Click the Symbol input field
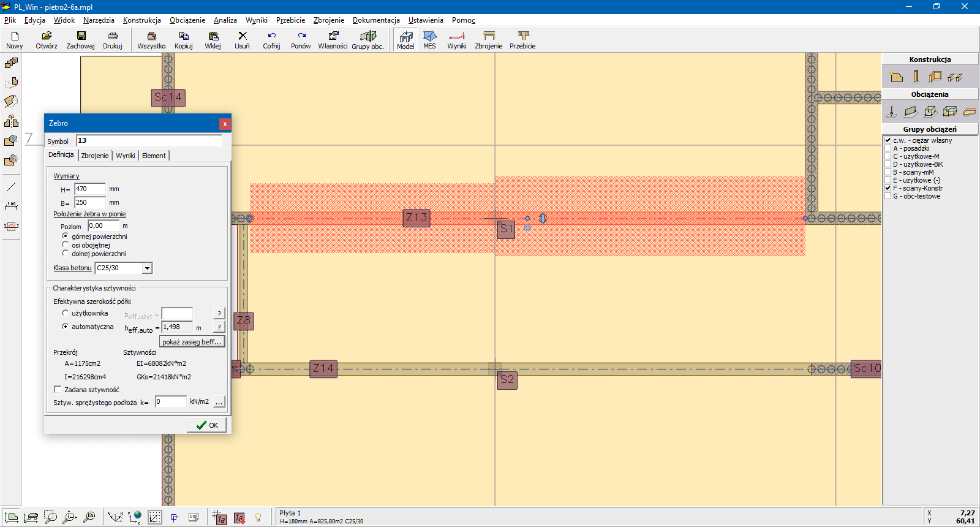The height and width of the screenshot is (527, 980). 149,140
